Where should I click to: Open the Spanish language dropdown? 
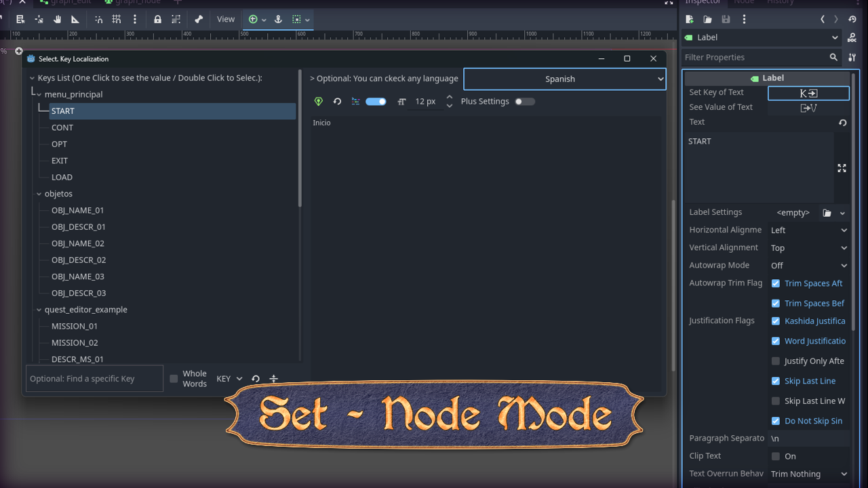click(565, 79)
